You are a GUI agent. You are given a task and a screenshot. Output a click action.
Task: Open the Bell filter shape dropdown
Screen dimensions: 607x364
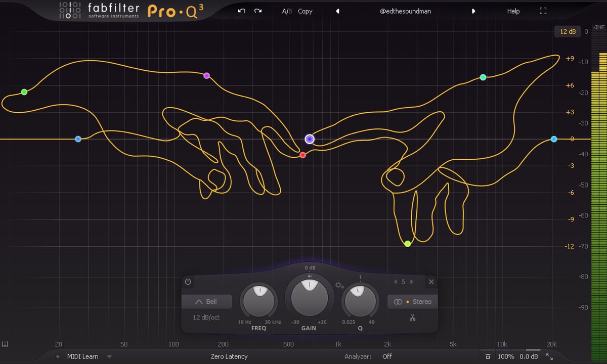point(207,302)
